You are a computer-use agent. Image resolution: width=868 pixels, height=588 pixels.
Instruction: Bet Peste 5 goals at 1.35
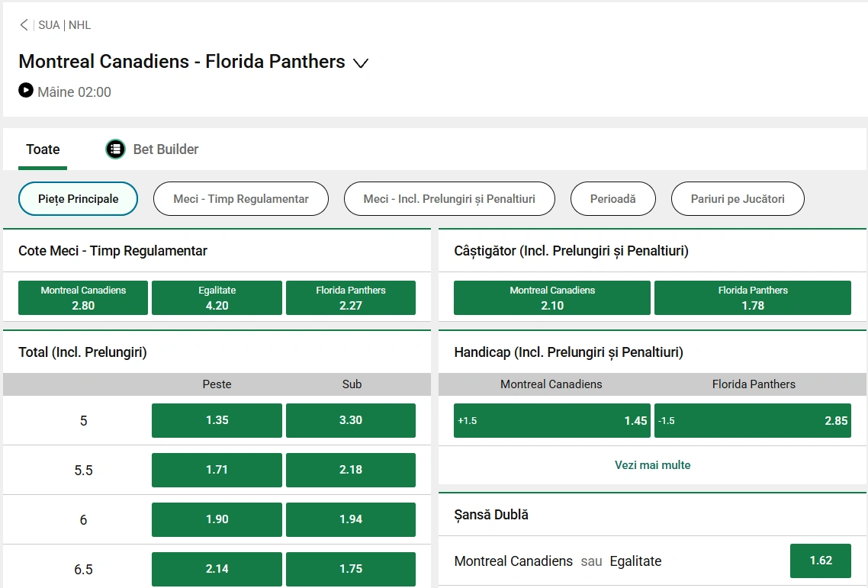[217, 420]
